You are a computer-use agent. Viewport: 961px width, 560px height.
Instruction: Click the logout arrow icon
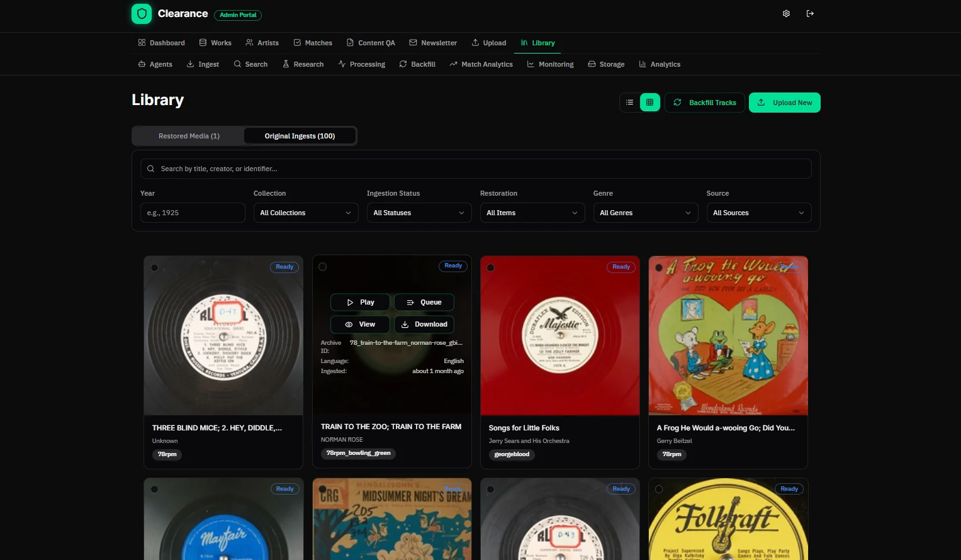pyautogui.click(x=810, y=14)
